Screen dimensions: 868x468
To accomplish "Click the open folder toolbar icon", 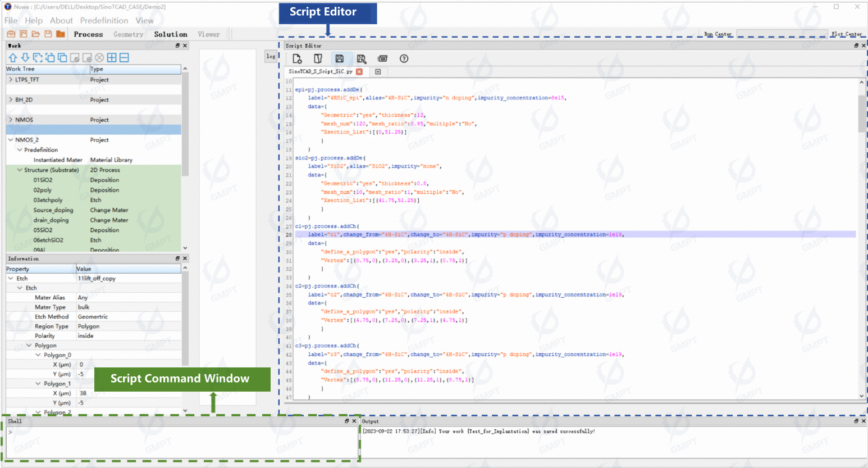I will 35,34.
